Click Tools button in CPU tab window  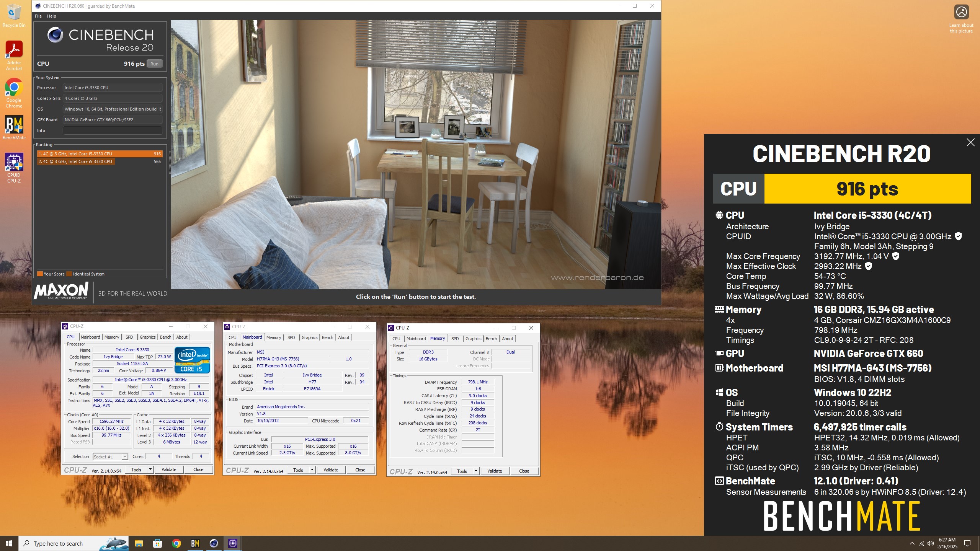pyautogui.click(x=136, y=469)
